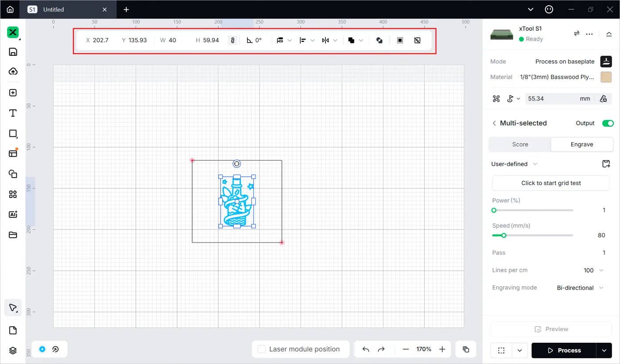Select the pointer selection tool

point(13,308)
